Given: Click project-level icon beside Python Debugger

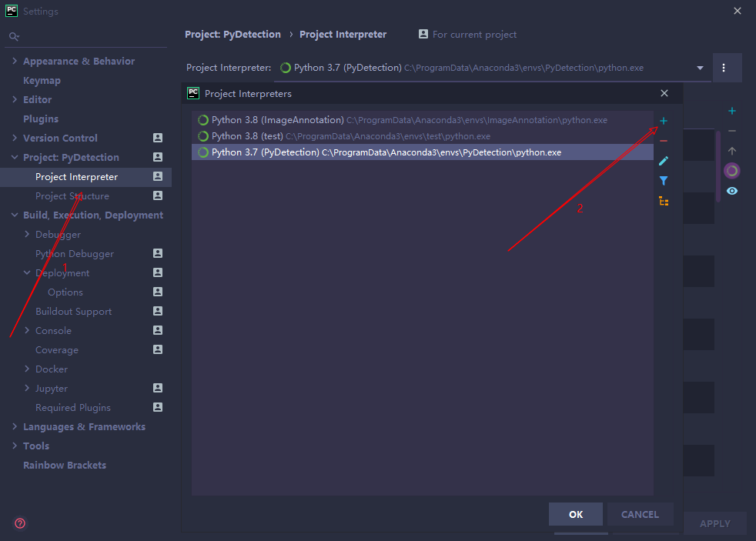Looking at the screenshot, I should [x=158, y=253].
